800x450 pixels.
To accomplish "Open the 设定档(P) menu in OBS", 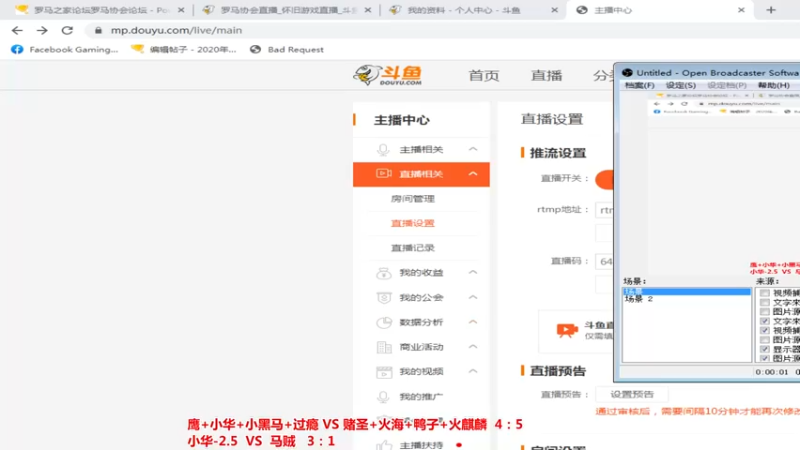I will point(727,85).
